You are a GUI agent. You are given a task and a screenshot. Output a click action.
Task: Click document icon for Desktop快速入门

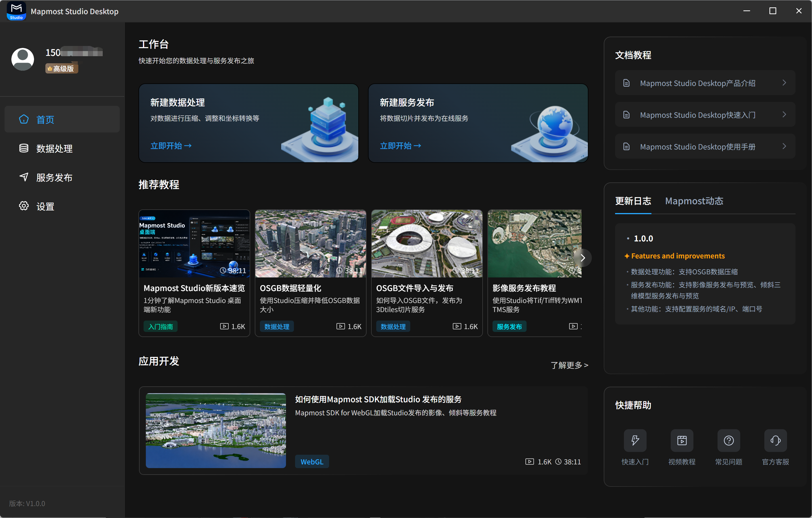click(626, 115)
